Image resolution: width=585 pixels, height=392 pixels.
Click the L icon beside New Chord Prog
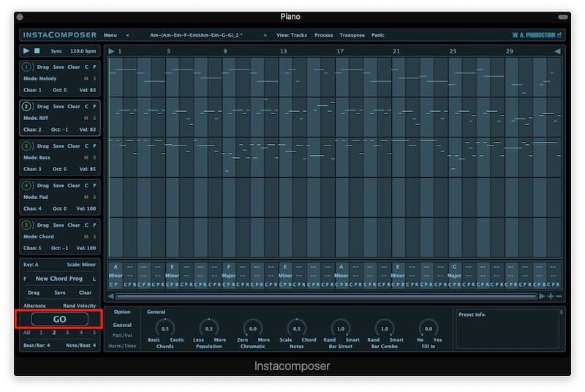pyautogui.click(x=94, y=279)
